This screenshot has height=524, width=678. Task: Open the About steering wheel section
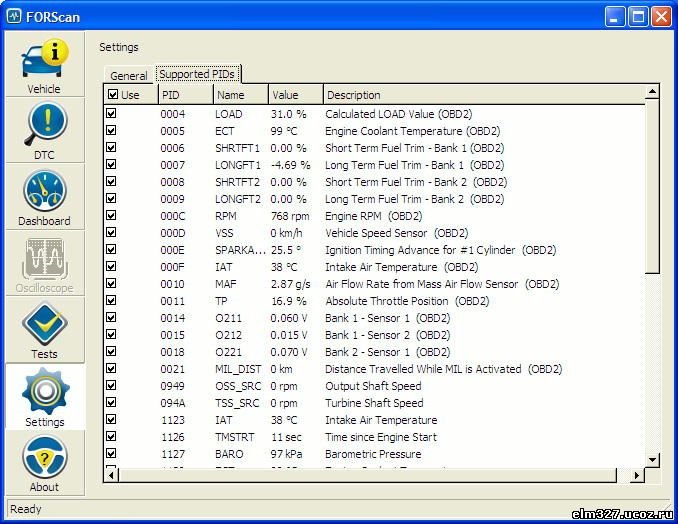click(45, 463)
